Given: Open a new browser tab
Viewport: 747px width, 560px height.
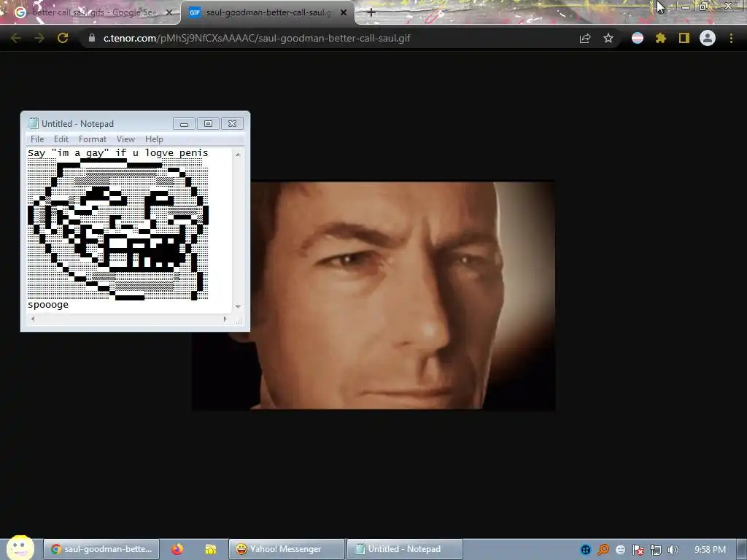Looking at the screenshot, I should click(x=371, y=12).
